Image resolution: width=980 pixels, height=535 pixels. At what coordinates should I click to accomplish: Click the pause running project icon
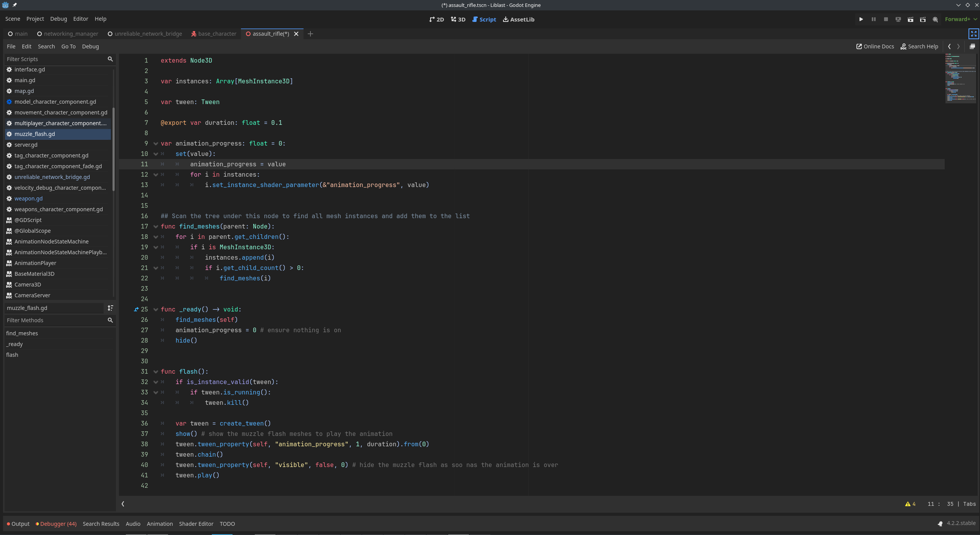(874, 19)
